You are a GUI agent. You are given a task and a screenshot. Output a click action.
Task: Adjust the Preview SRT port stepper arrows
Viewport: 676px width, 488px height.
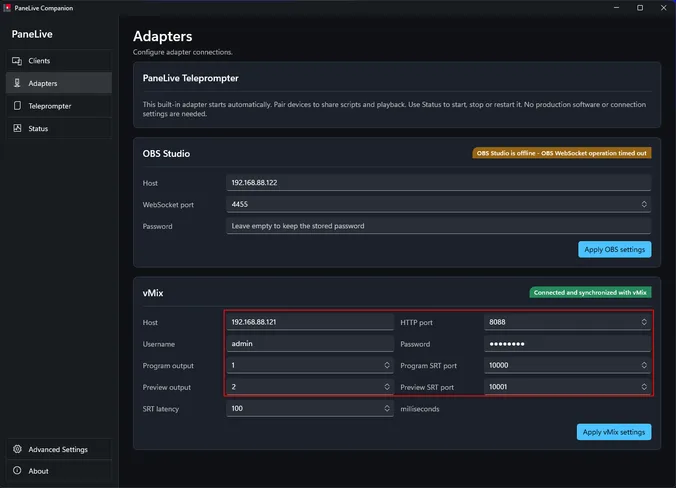(x=644, y=387)
